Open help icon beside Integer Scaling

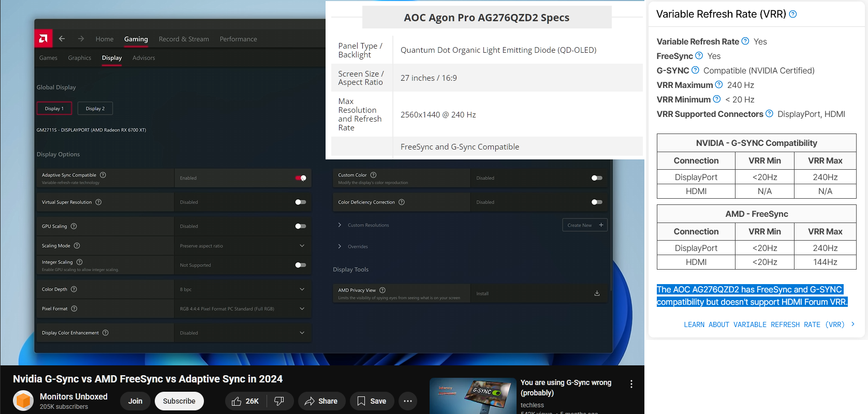79,262
